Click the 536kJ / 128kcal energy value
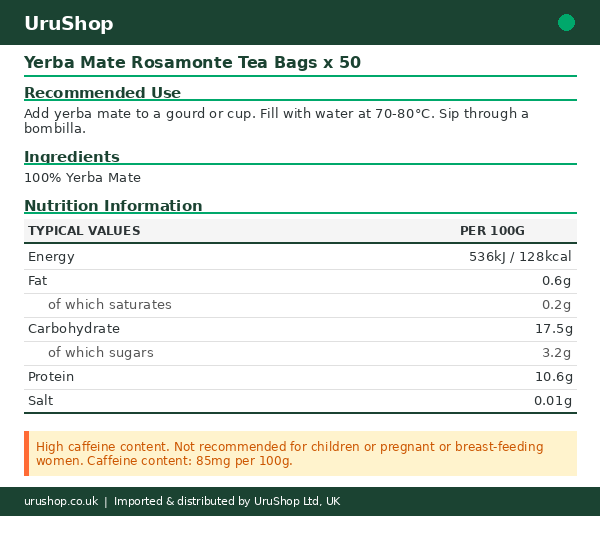The width and height of the screenshot is (600, 543). 520,257
